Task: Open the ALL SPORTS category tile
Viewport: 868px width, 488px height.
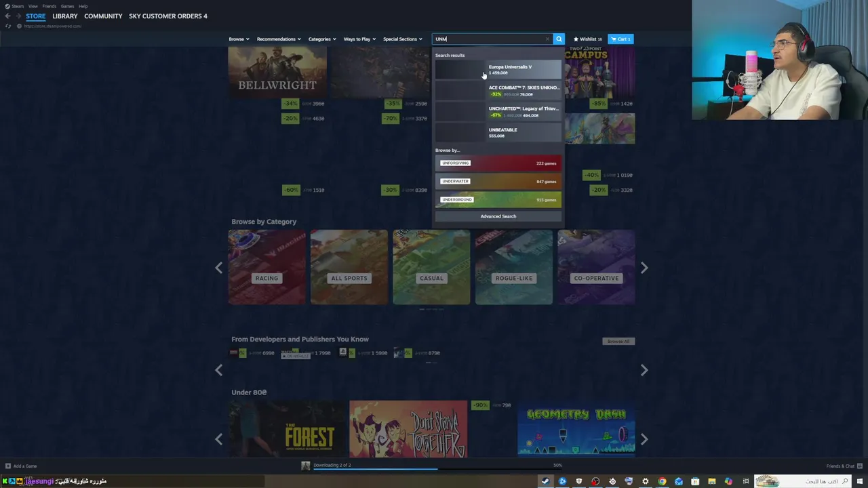Action: (x=349, y=267)
